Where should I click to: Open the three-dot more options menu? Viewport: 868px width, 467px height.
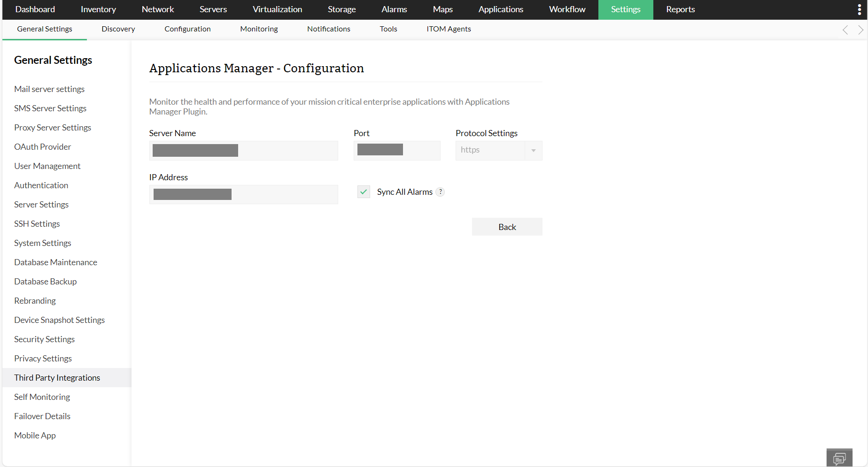click(x=859, y=9)
